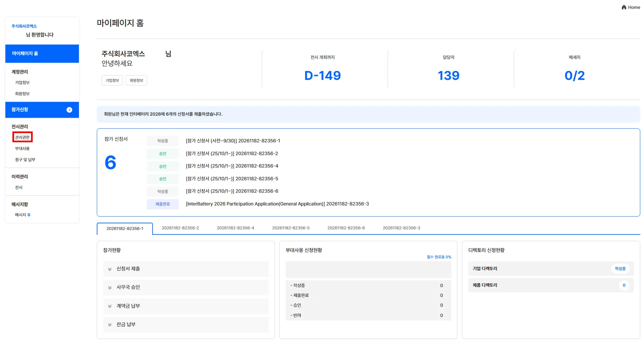Open 관리권한 under 전시관리
644x345 pixels.
(22, 137)
